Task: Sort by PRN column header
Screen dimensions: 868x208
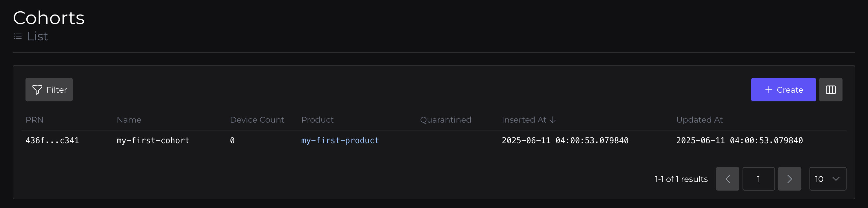Action: (x=34, y=120)
